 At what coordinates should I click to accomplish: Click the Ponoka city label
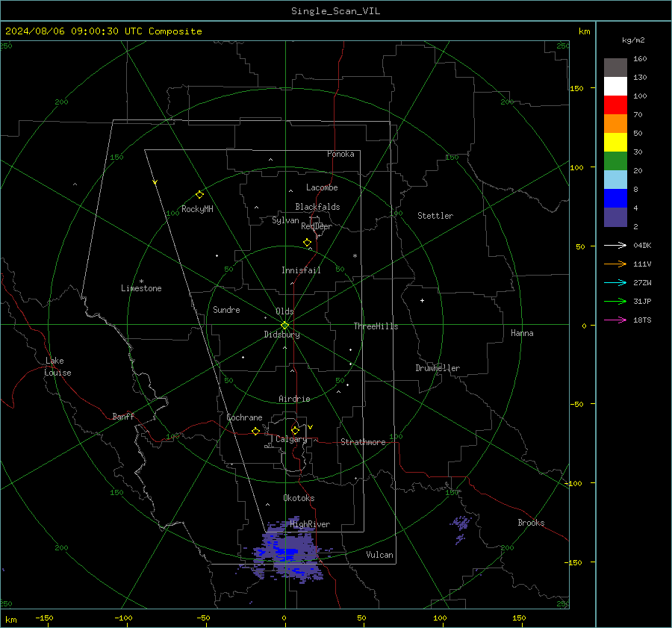pyautogui.click(x=340, y=154)
